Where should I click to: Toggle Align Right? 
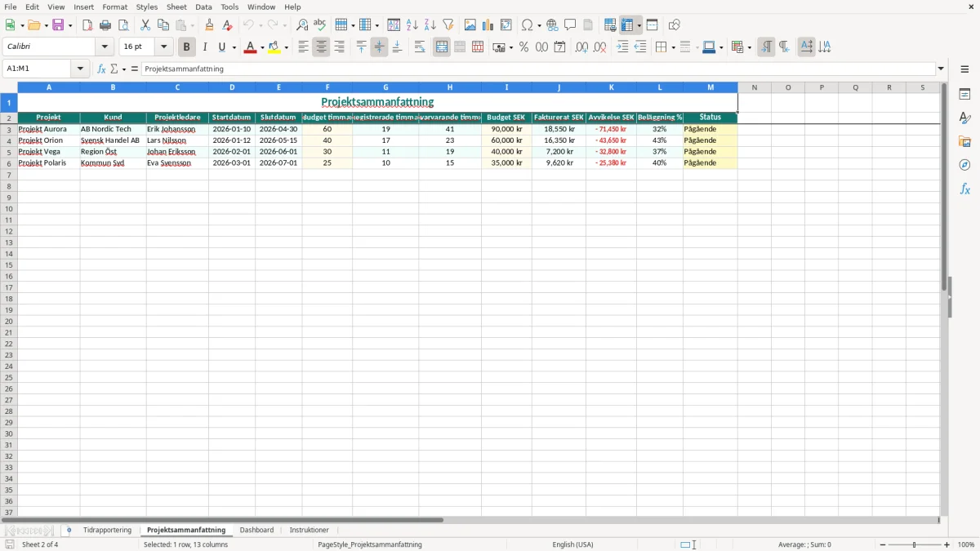coord(339,47)
